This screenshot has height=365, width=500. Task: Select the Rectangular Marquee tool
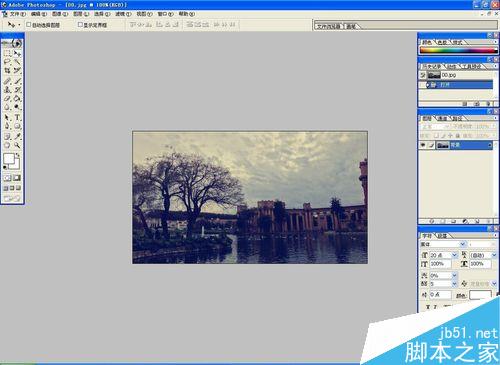(7, 53)
